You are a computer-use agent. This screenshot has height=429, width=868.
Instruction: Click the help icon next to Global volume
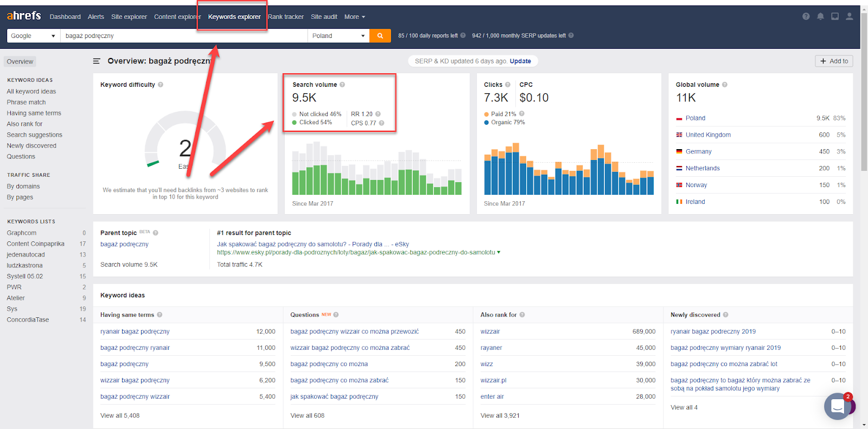click(725, 85)
